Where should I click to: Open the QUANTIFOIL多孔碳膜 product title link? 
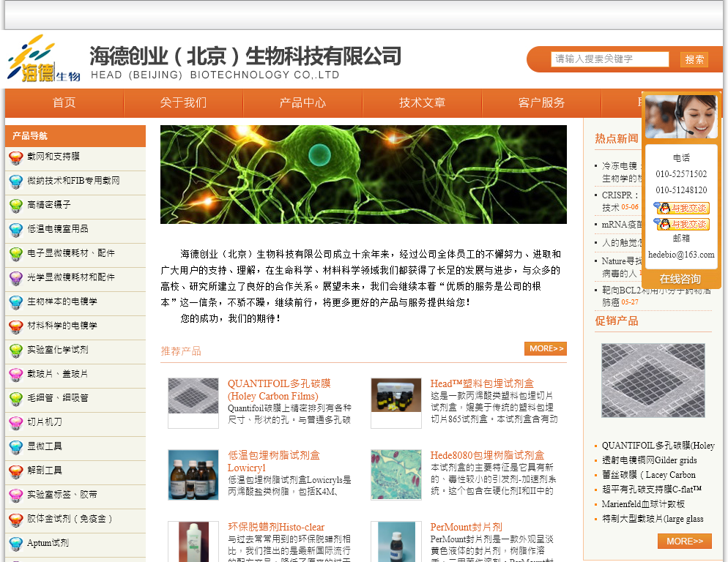pyautogui.click(x=279, y=383)
